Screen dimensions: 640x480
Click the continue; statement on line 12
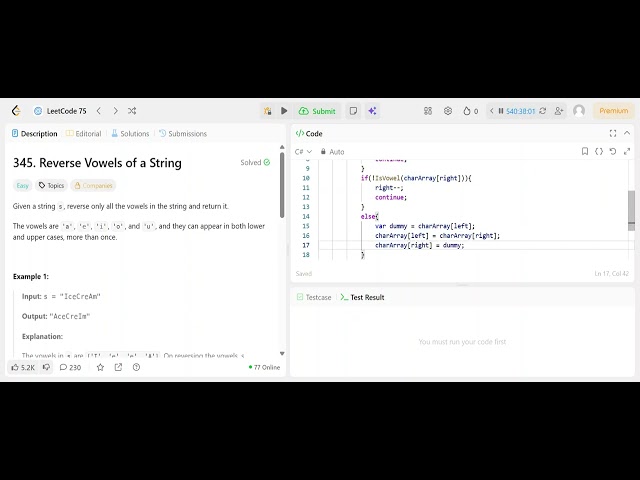391,197
